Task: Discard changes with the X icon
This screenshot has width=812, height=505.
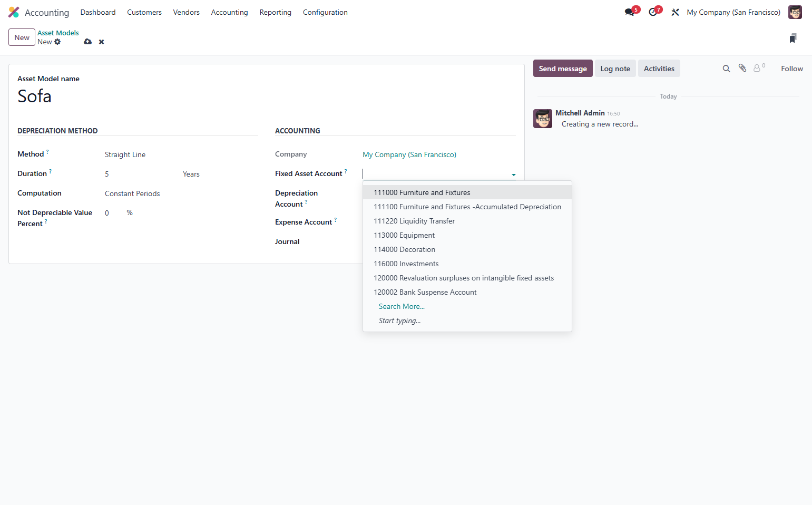Action: pyautogui.click(x=101, y=42)
